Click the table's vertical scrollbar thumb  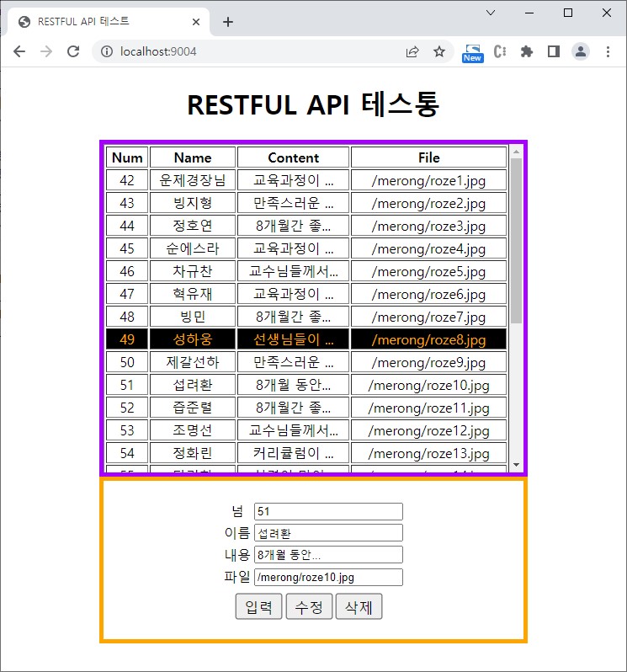click(x=516, y=241)
